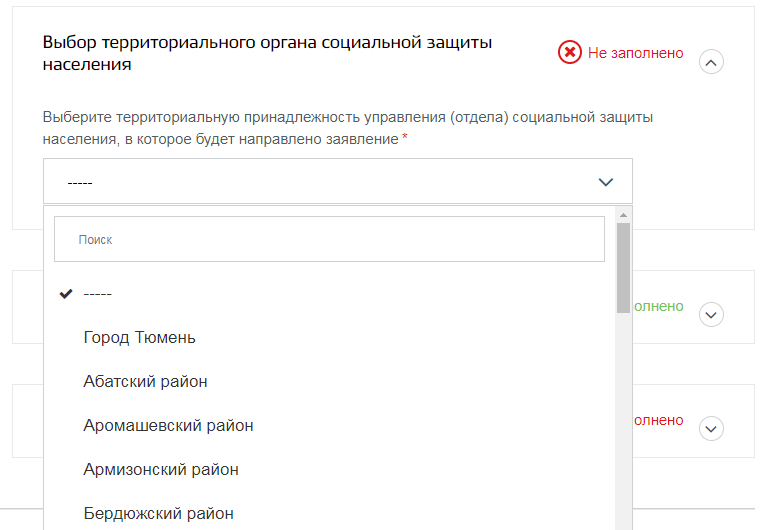Click the scrollbar up arrow in list
Image resolution: width=764 pixels, height=530 pixels.
point(623,215)
